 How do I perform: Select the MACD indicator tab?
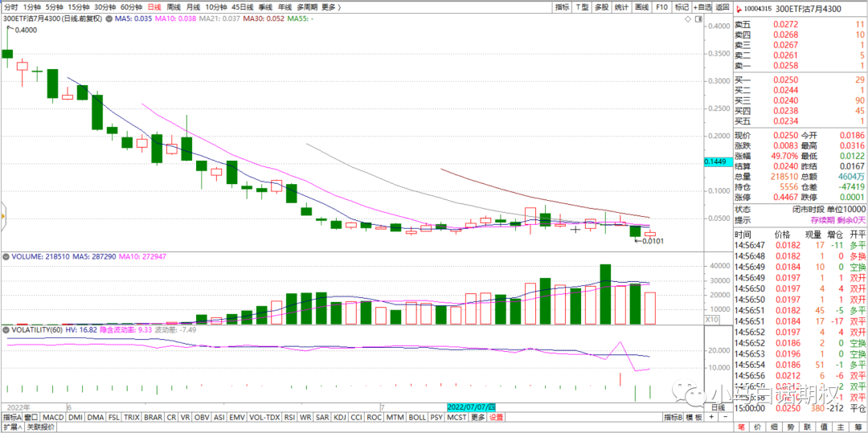53,418
